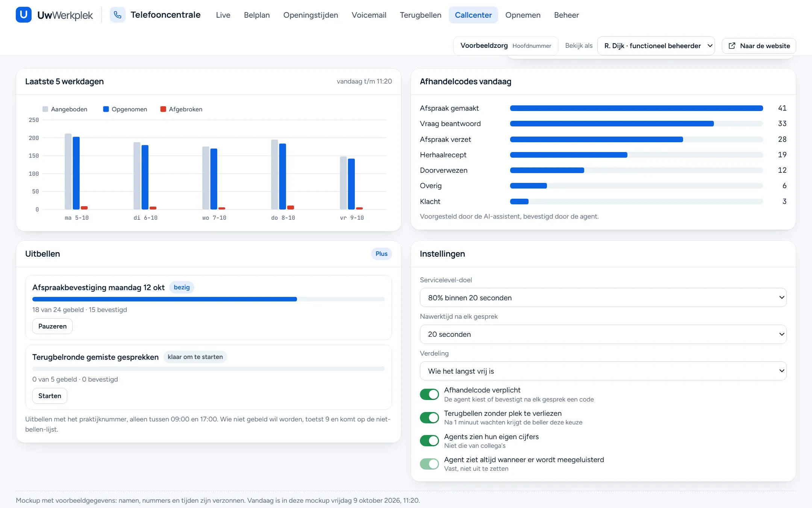812x508 pixels.
Task: Open the Live tab
Action: coord(223,15)
